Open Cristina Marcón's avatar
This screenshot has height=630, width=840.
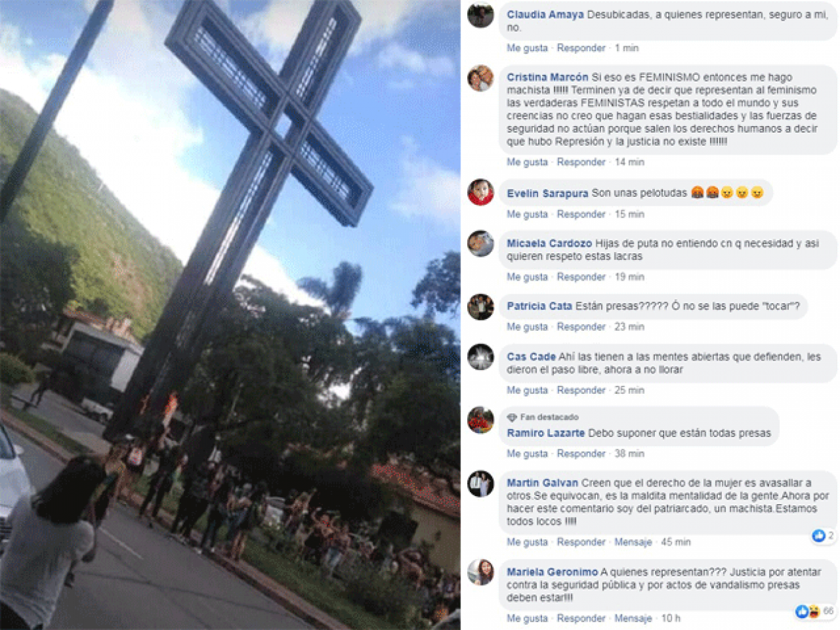480,78
